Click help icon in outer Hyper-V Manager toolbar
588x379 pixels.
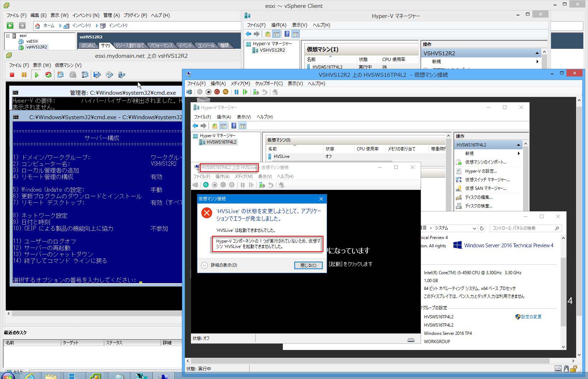[287, 34]
